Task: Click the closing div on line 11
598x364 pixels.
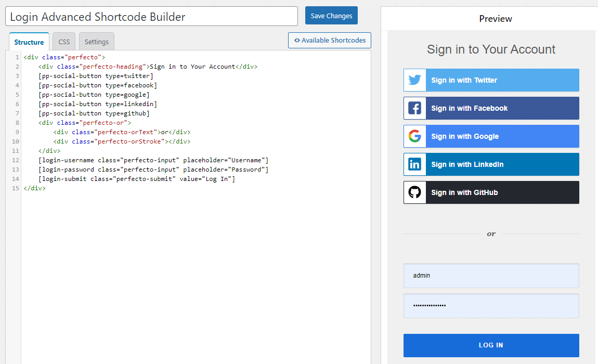Action: (49, 151)
